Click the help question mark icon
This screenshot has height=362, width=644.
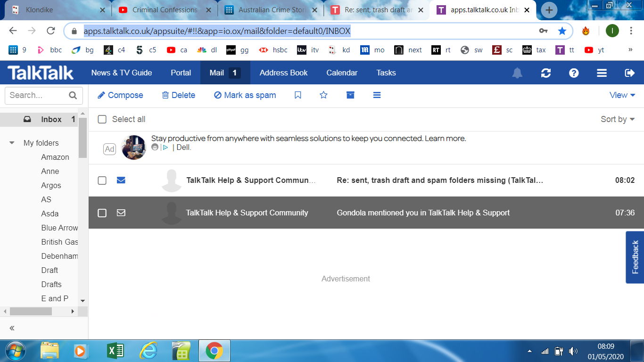(x=573, y=73)
